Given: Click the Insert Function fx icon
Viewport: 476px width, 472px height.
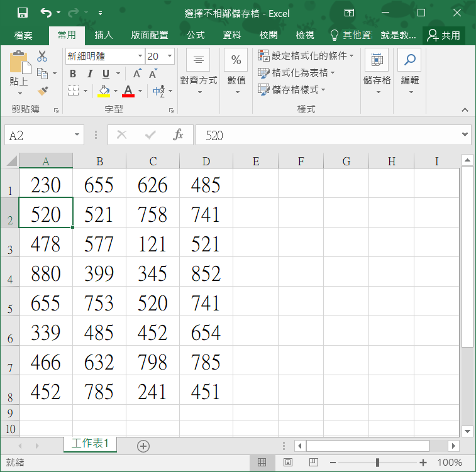Looking at the screenshot, I should [x=178, y=135].
